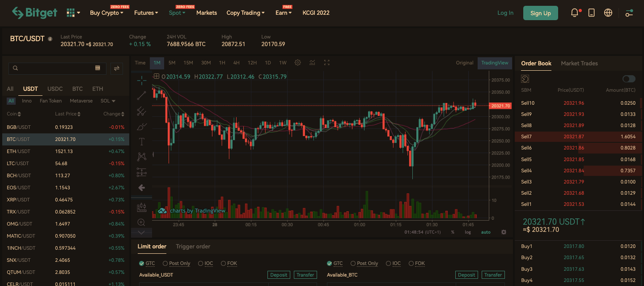Click the order book depth mode icon
This screenshot has height=286, width=644.
click(x=525, y=79)
